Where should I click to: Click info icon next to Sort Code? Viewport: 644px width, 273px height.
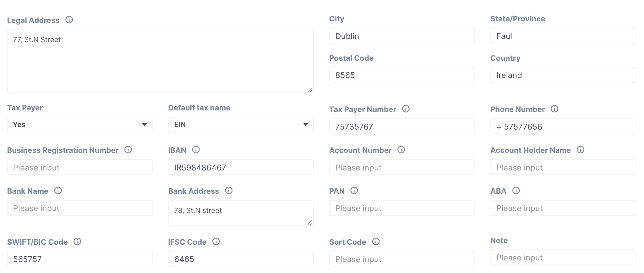click(376, 242)
